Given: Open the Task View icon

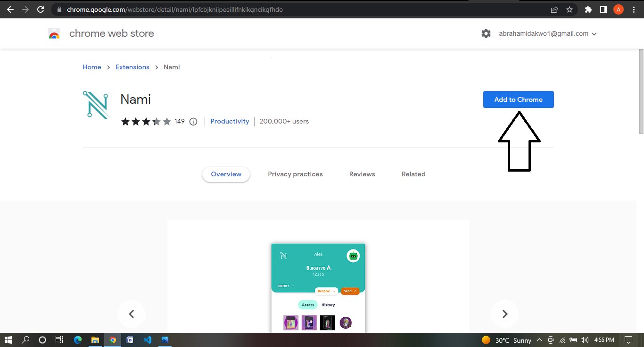Looking at the screenshot, I should pyautogui.click(x=59, y=340).
